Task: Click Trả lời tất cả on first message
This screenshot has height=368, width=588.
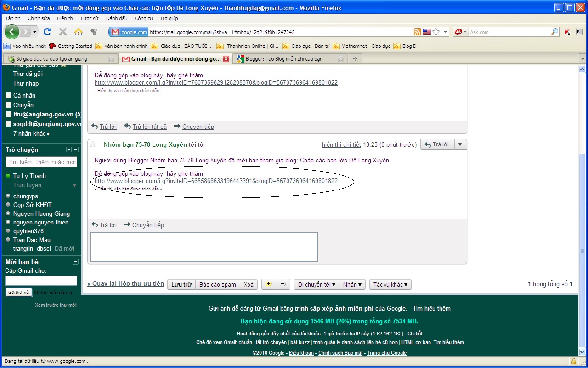Action: pos(150,126)
